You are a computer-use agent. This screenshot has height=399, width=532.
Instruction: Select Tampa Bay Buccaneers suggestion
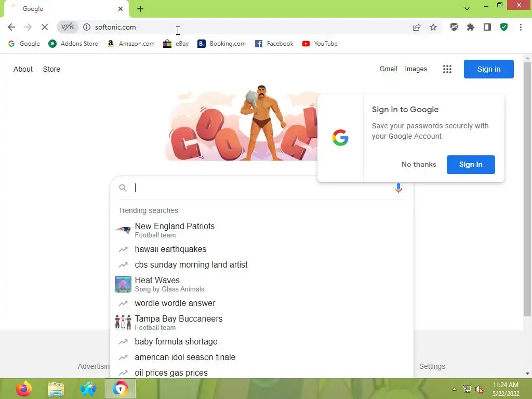[262, 322]
